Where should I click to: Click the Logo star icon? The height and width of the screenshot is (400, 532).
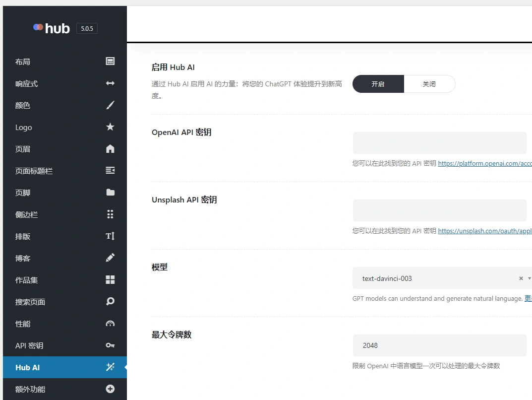110,127
